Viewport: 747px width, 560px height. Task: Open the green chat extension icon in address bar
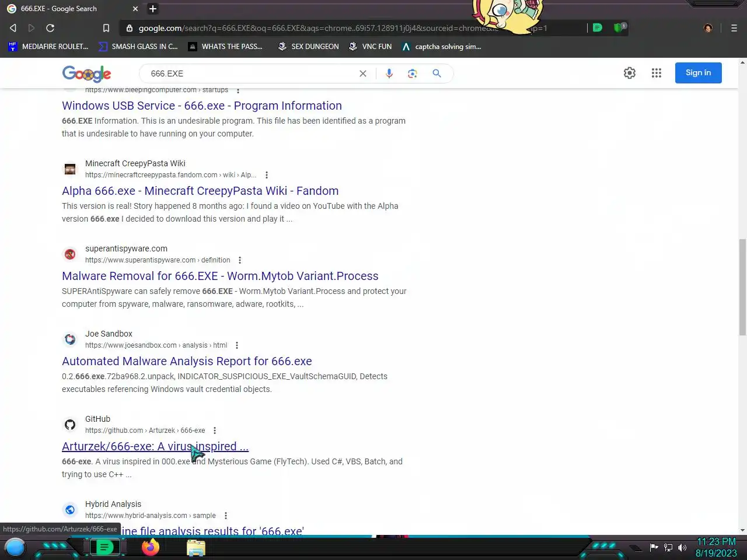coord(597,27)
